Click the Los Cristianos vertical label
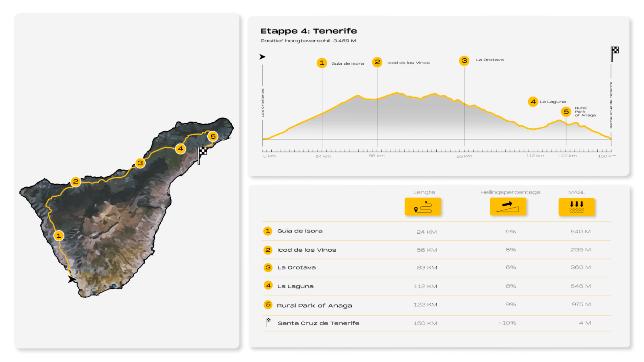Screen dimensions: 644x362 [263, 103]
